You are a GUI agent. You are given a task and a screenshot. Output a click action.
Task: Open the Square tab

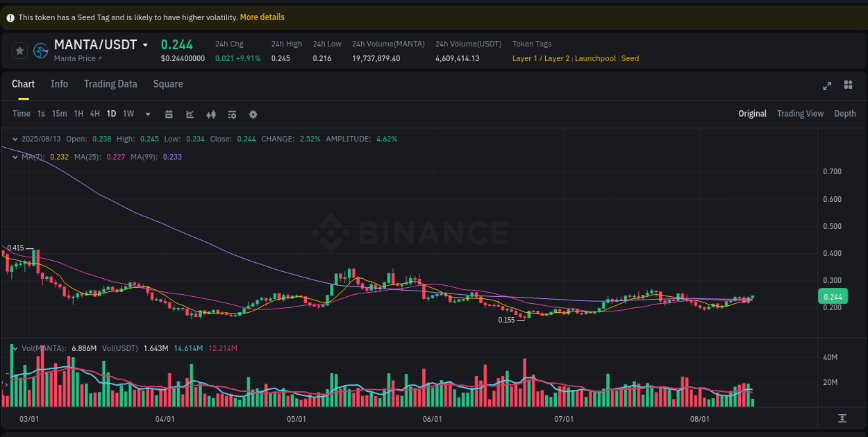point(167,84)
